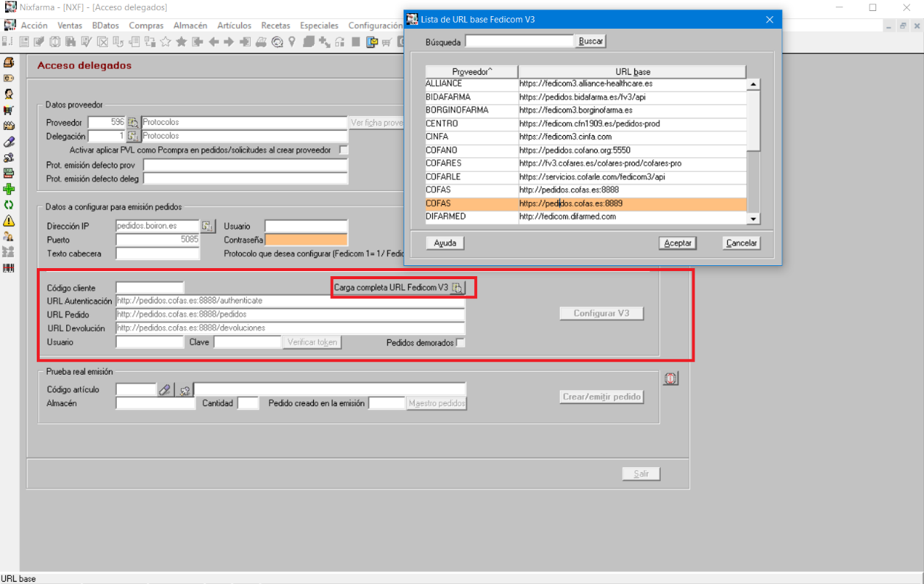Click the pill capsule sidebar icon

click(9, 142)
